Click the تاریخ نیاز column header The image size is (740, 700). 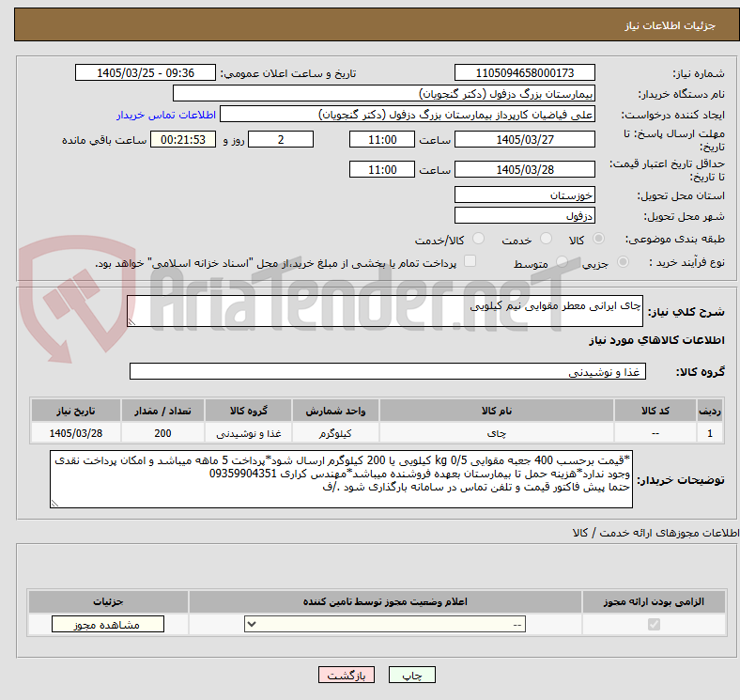(x=75, y=411)
